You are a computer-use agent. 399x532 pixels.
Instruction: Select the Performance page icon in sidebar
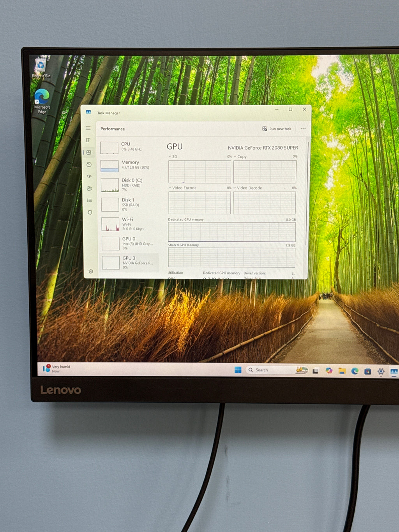pyautogui.click(x=89, y=152)
